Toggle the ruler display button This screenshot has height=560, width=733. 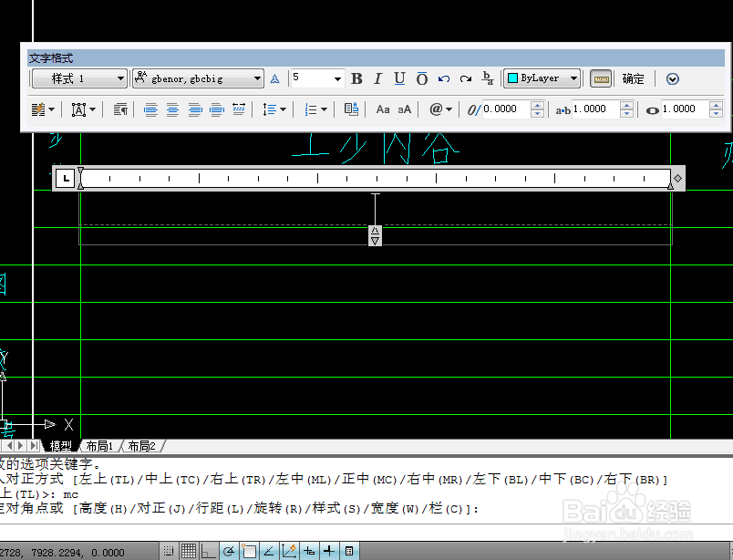click(x=601, y=78)
